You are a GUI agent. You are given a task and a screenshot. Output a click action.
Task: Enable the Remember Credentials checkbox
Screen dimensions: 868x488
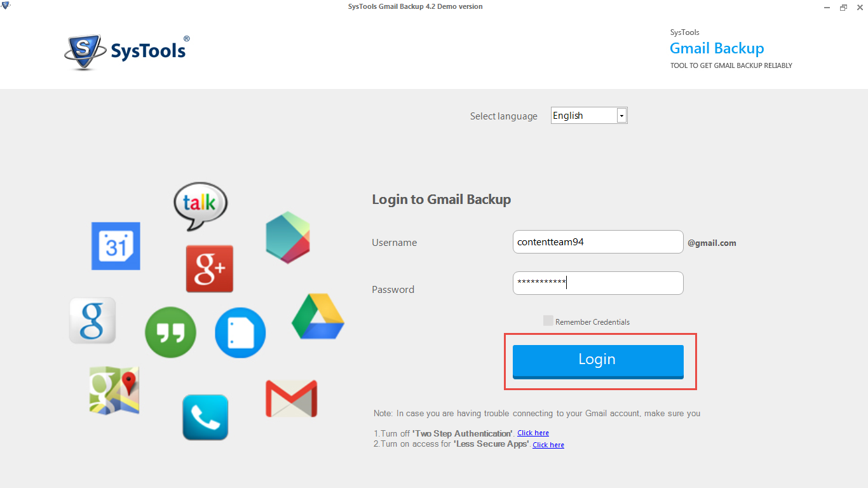point(548,321)
